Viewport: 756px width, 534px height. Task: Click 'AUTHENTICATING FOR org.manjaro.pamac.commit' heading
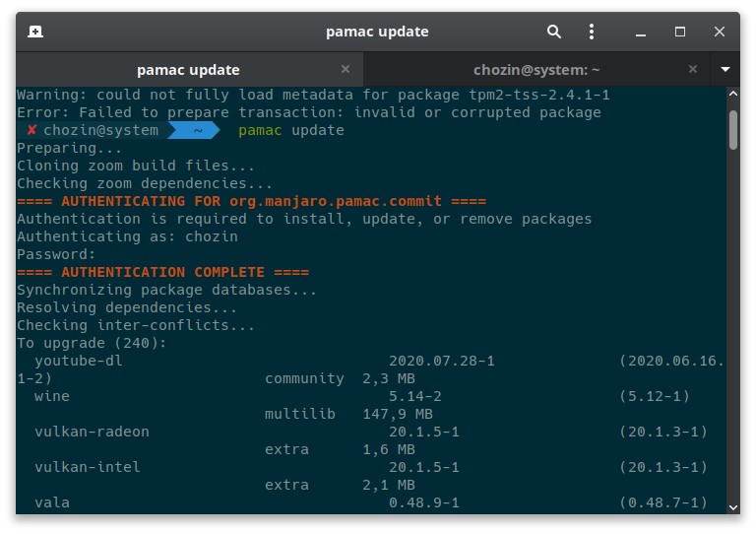252,201
